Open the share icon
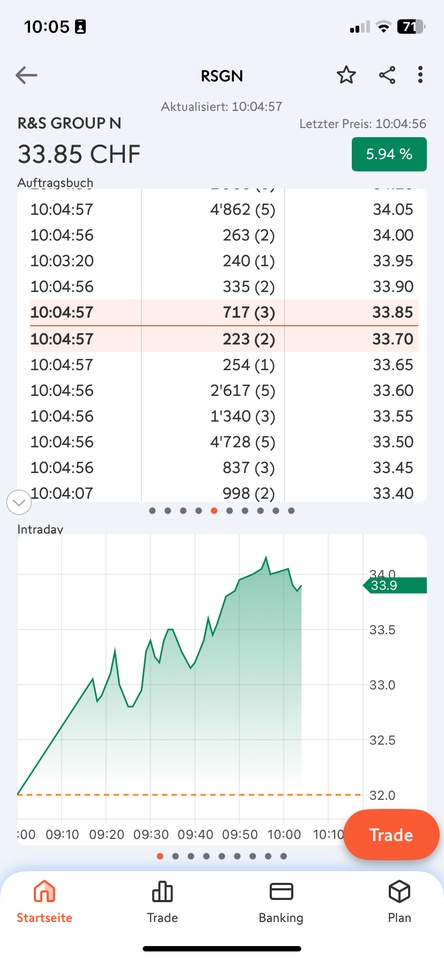 click(386, 75)
